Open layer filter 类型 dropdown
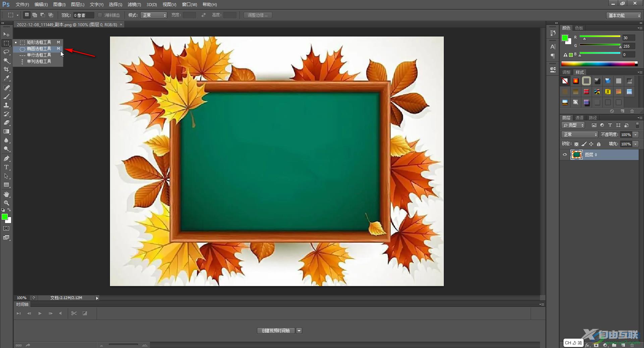Image resolution: width=644 pixels, height=348 pixels. 573,125
